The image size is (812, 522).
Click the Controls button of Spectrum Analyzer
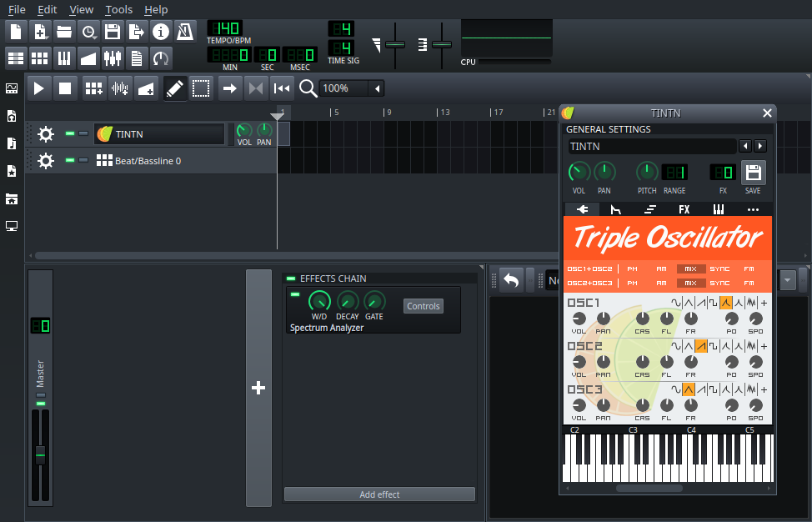tap(423, 306)
